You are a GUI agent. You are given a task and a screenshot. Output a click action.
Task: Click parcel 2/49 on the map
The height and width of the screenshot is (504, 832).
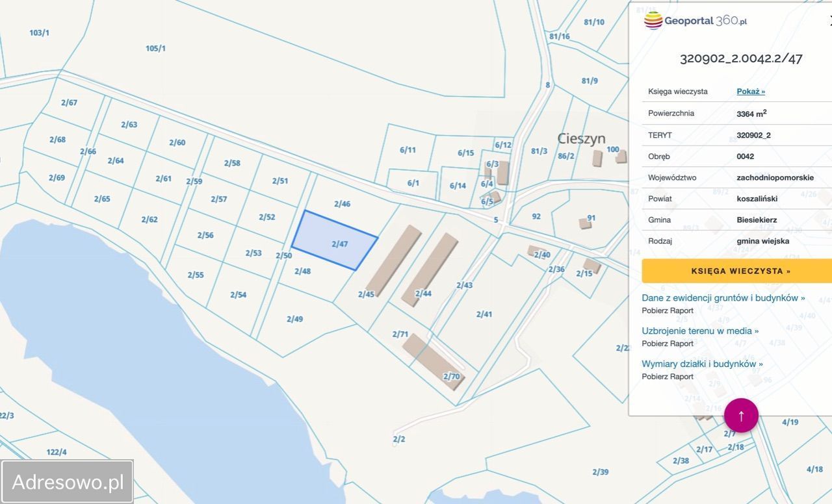point(294,319)
